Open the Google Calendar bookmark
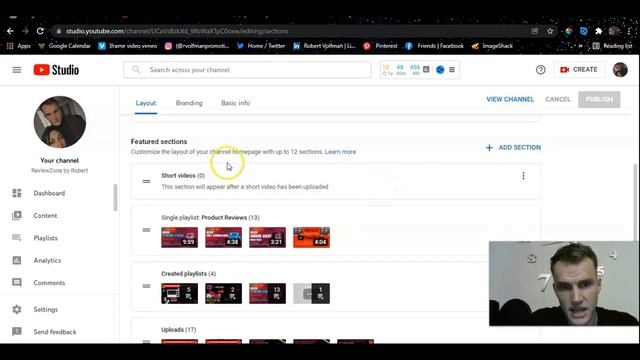 click(x=64, y=46)
